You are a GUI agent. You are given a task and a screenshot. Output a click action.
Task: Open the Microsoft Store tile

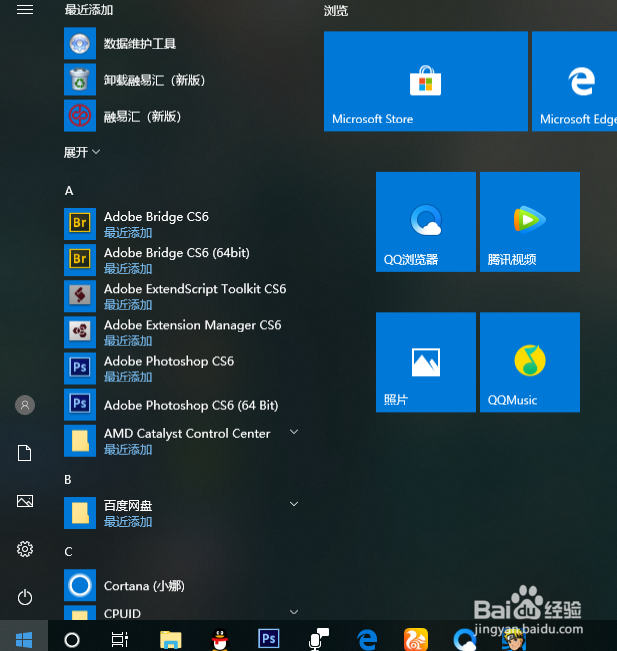[426, 81]
